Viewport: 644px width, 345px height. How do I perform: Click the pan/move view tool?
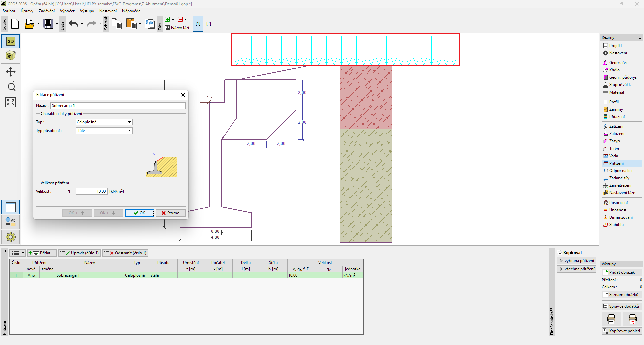click(11, 72)
